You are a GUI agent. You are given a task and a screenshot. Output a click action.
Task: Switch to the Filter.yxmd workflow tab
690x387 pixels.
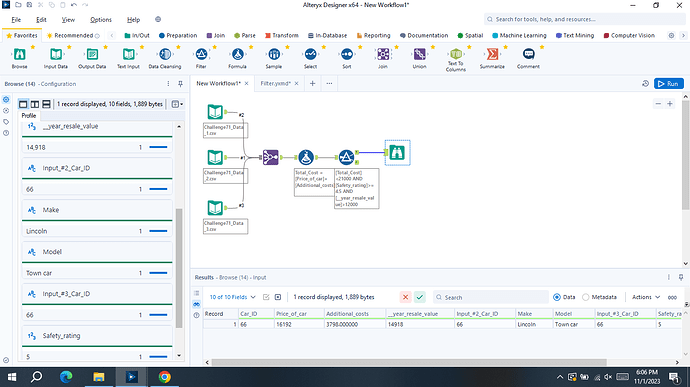tap(275, 84)
